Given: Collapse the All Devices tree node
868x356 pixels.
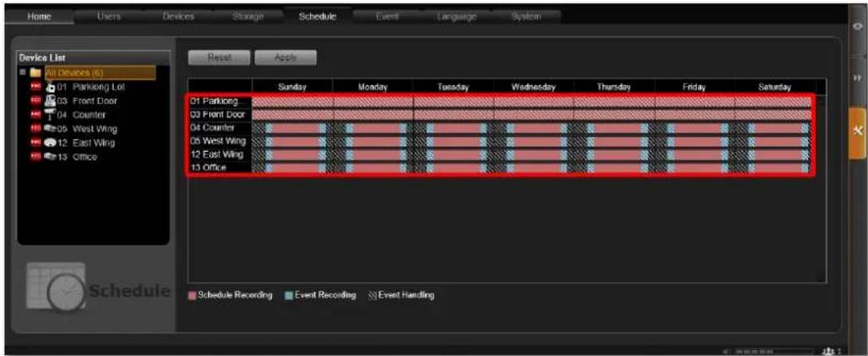Looking at the screenshot, I should [x=22, y=72].
